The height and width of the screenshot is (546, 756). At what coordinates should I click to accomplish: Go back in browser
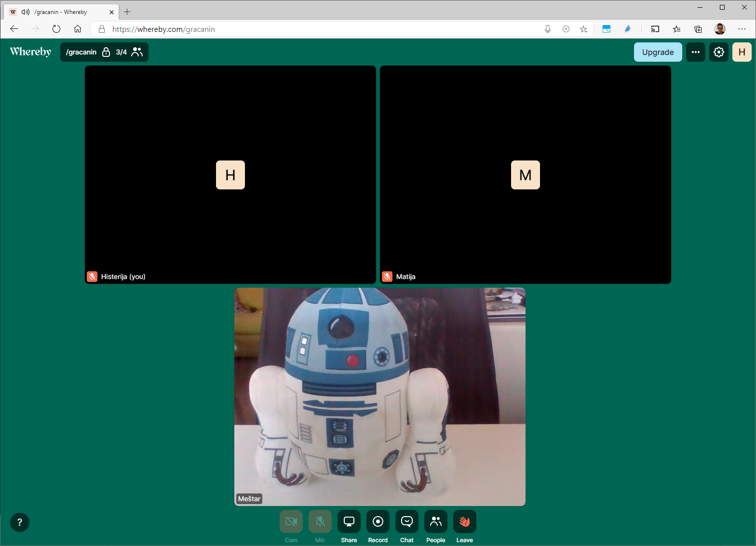[x=14, y=29]
